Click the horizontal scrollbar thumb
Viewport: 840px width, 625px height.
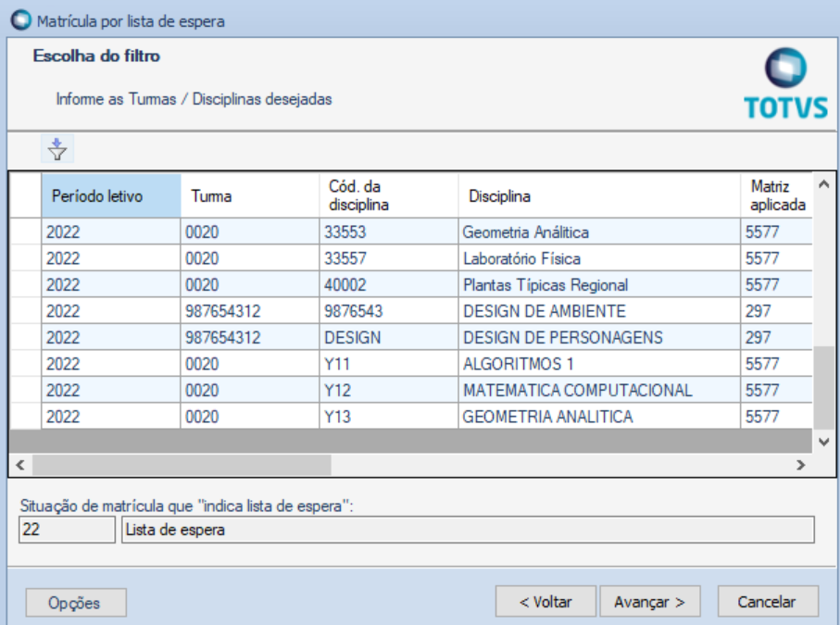pyautogui.click(x=182, y=465)
